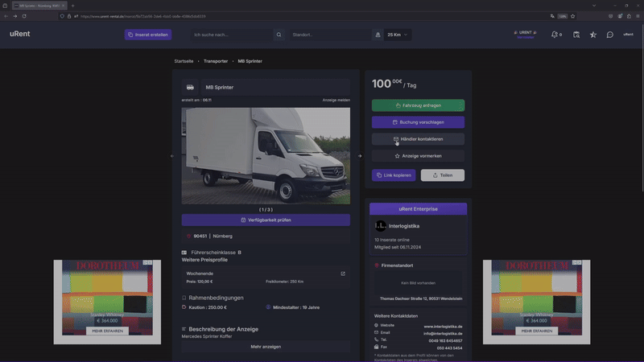644x362 pixels.
Task: Focus the 'Ich suche nach' search field
Action: tap(232, 35)
